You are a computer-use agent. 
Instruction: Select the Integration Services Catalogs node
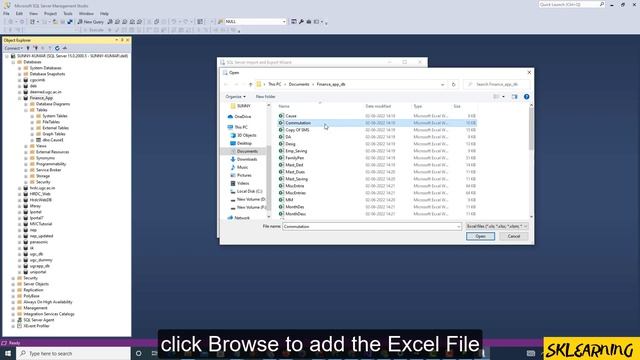[x=49, y=314]
